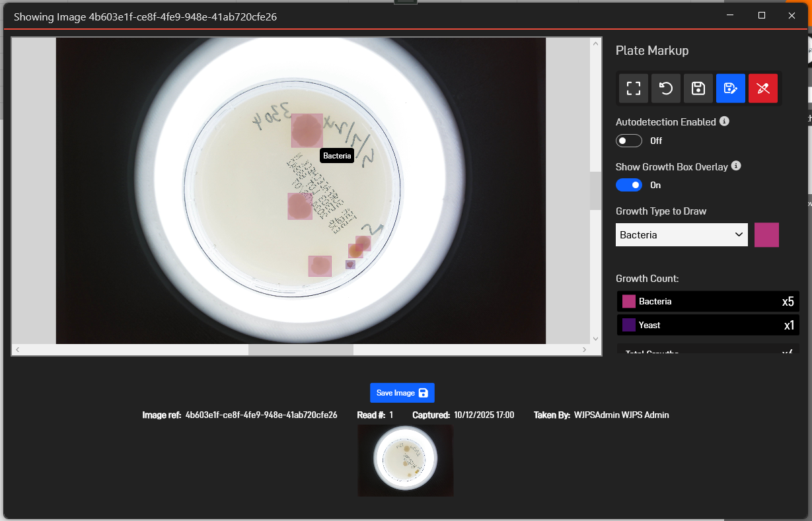812x521 pixels.
Task: Undo the last markup change
Action: point(665,88)
